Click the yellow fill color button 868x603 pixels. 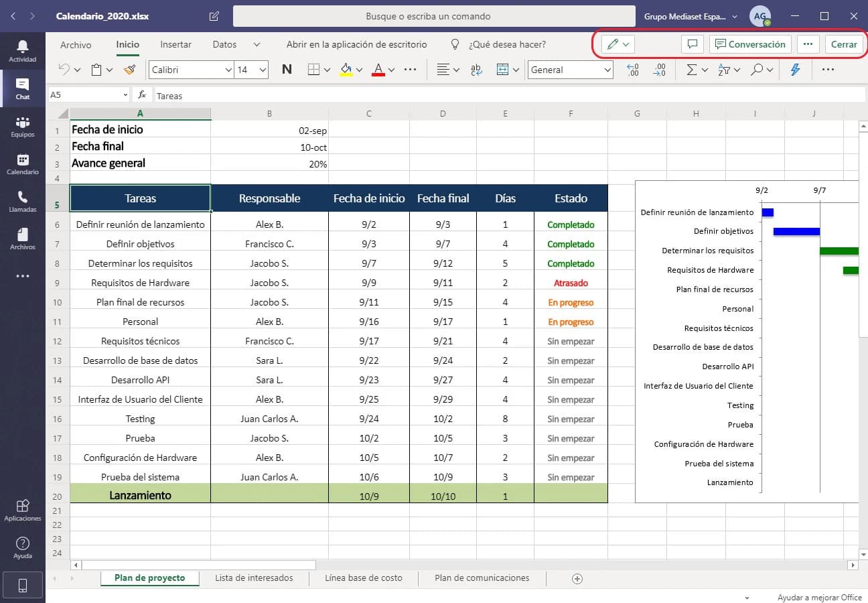pyautogui.click(x=346, y=70)
